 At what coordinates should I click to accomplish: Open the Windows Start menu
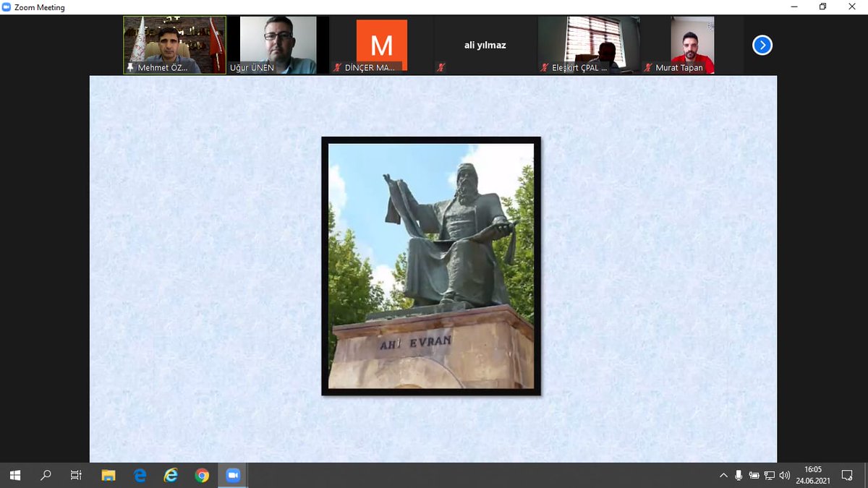14,475
